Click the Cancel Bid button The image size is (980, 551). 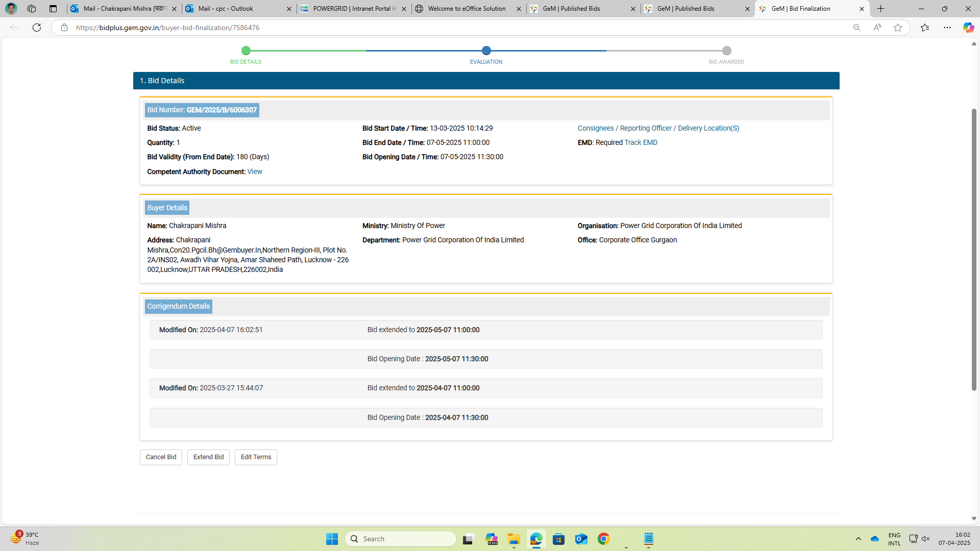[x=161, y=457]
